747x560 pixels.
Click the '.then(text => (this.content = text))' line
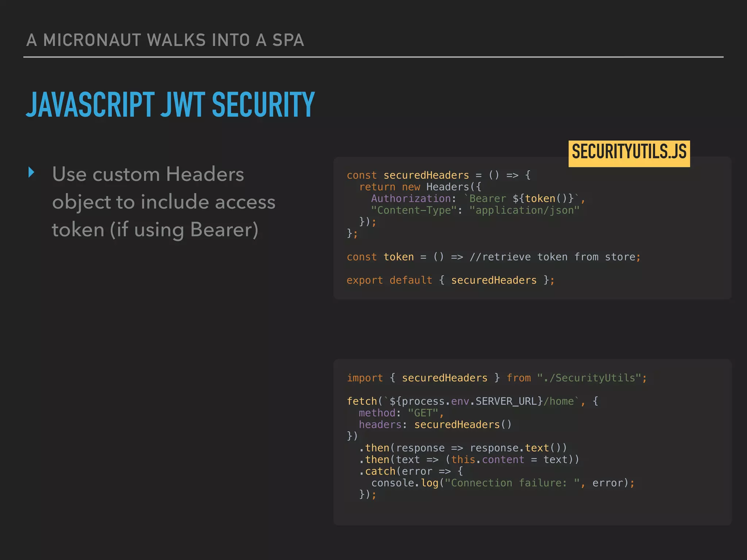coord(469,460)
